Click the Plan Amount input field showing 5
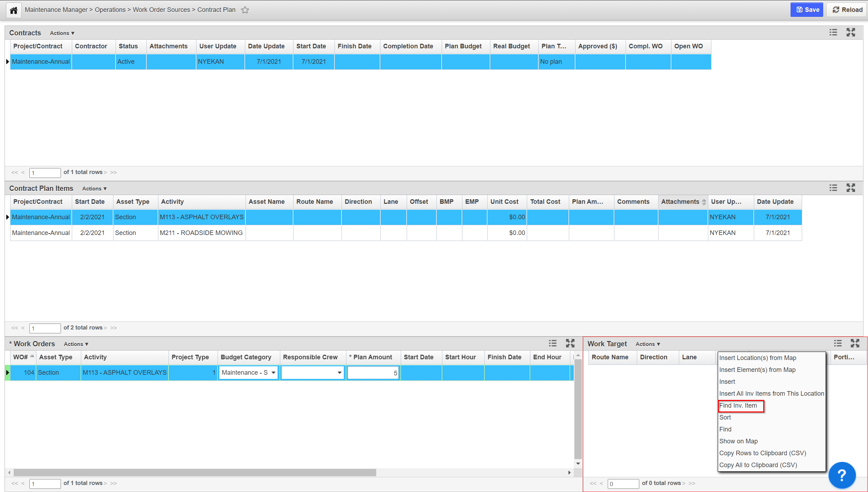Screen dimensions: 868x492 coord(373,373)
